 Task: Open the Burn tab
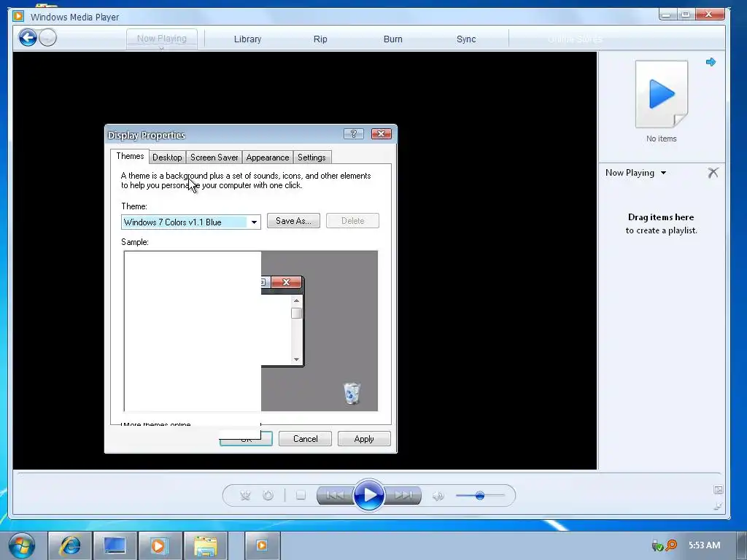coord(393,39)
